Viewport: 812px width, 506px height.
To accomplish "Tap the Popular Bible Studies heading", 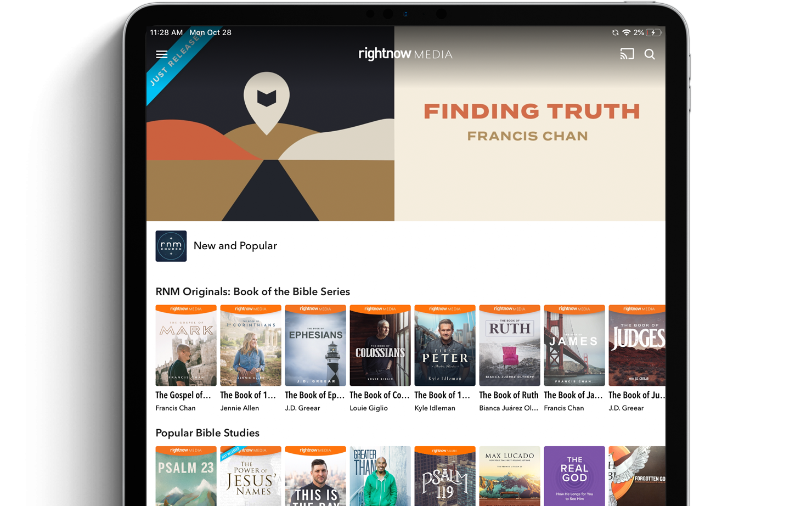I will click(207, 433).
